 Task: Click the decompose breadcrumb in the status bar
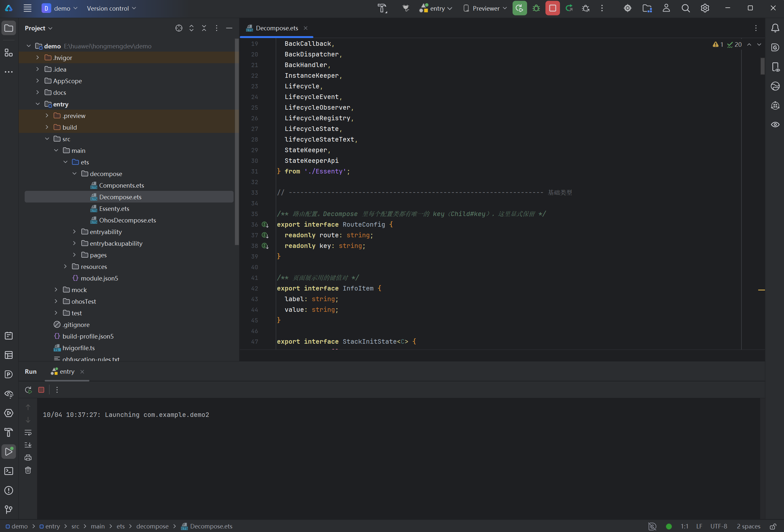tap(152, 526)
